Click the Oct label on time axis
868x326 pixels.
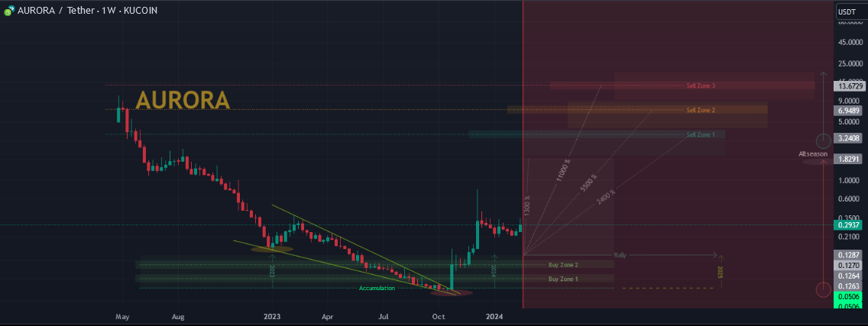[439, 317]
